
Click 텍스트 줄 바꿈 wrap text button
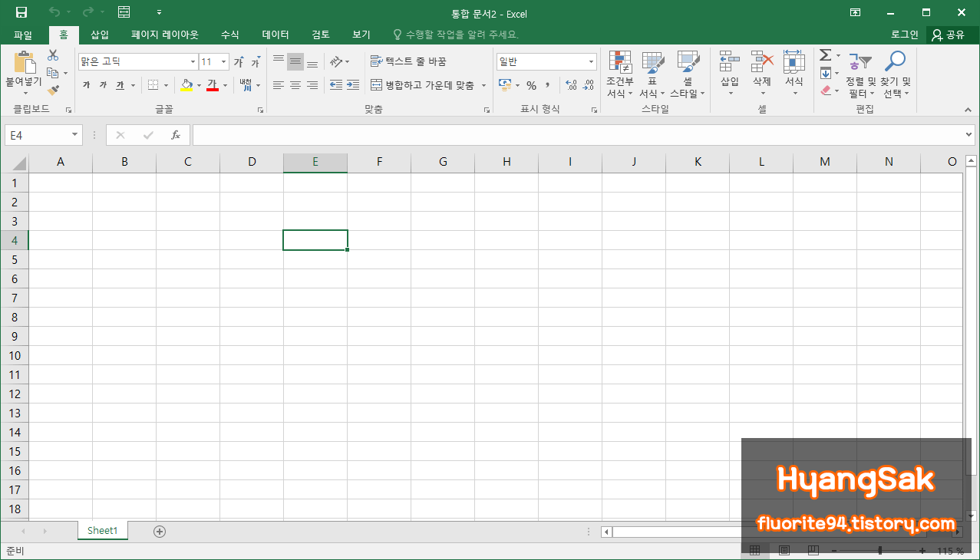pyautogui.click(x=408, y=61)
